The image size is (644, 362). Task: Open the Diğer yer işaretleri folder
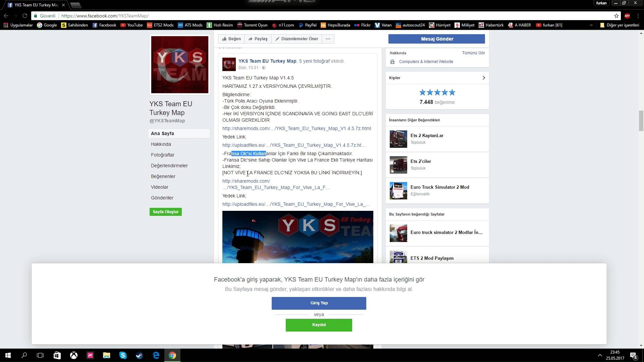620,25
